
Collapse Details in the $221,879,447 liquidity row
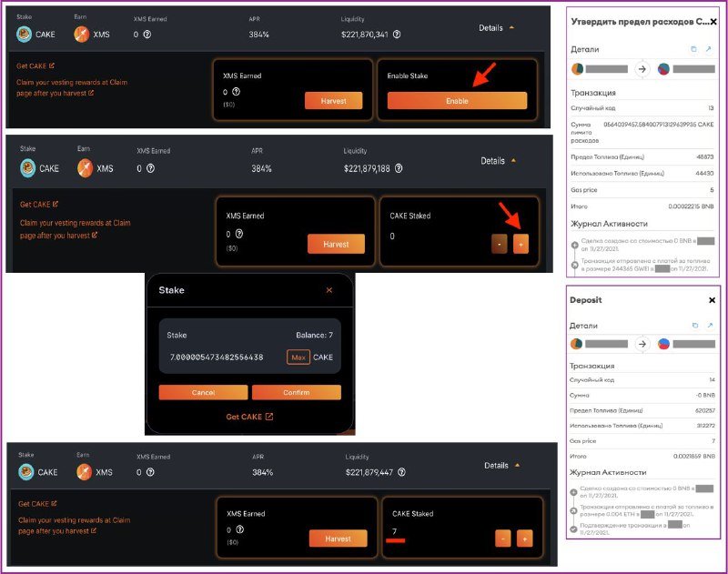[502, 466]
